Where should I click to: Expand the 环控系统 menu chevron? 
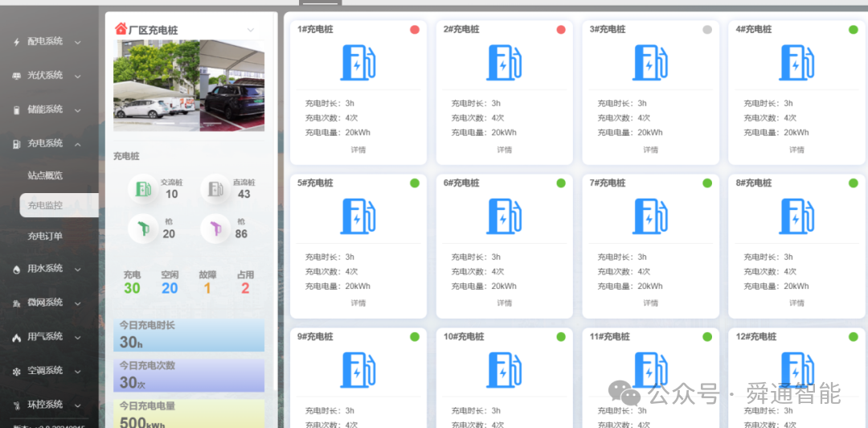pyautogui.click(x=78, y=405)
